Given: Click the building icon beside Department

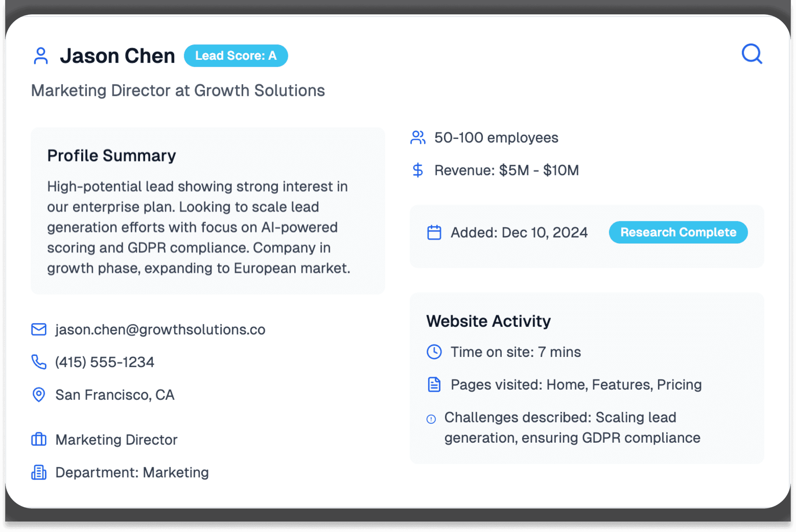Looking at the screenshot, I should 39,472.
